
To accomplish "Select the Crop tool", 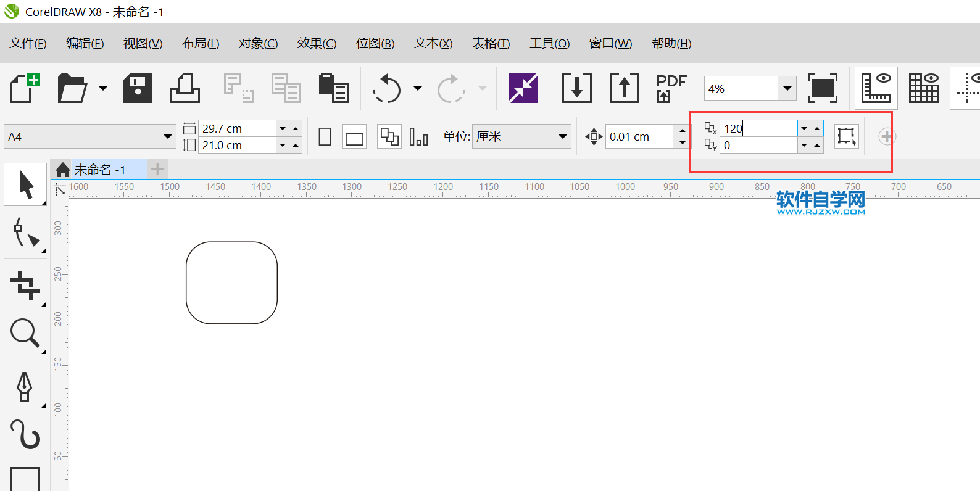I will 25,286.
